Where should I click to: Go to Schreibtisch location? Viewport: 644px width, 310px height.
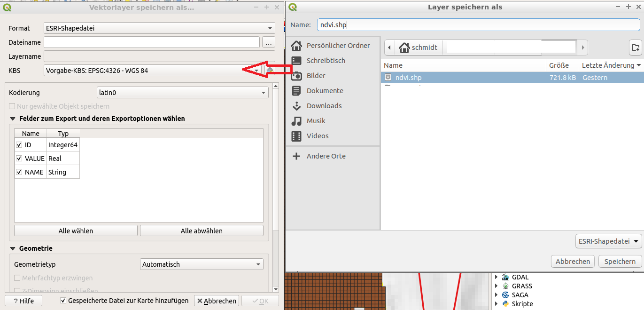tap(326, 61)
